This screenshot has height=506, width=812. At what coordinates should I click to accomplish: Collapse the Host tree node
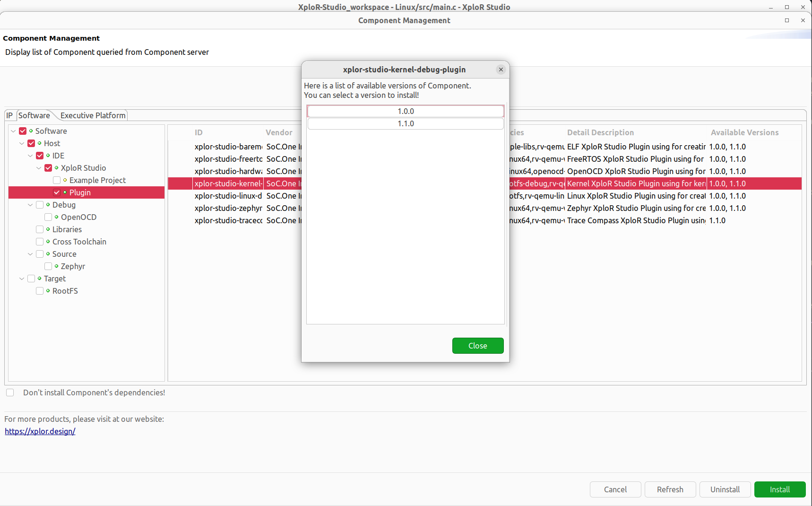22,143
